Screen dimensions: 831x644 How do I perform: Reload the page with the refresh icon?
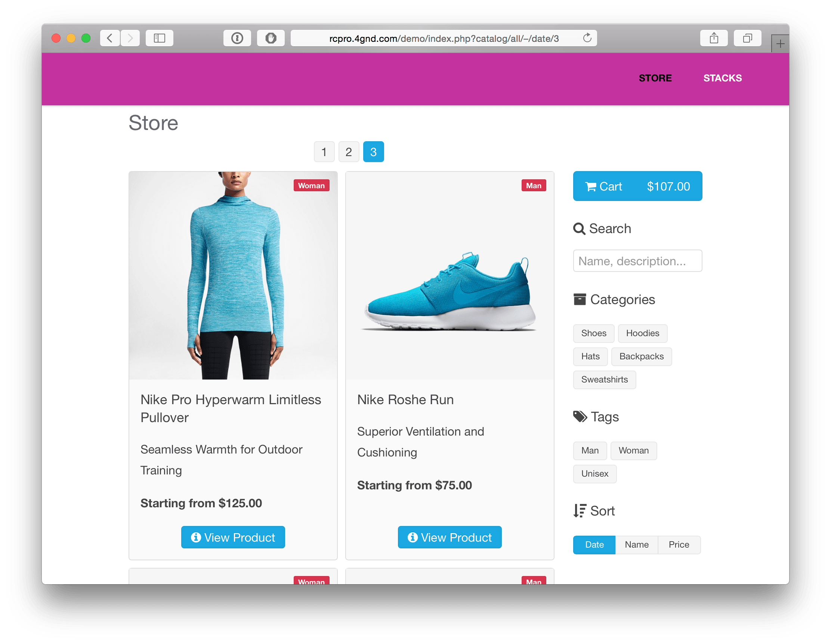coord(587,38)
